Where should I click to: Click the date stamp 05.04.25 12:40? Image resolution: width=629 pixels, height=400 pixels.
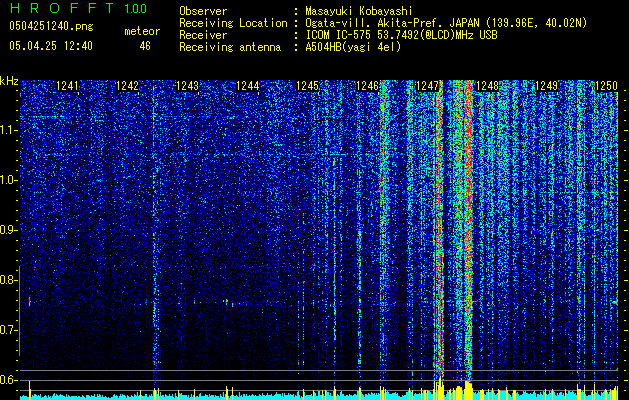[51, 46]
